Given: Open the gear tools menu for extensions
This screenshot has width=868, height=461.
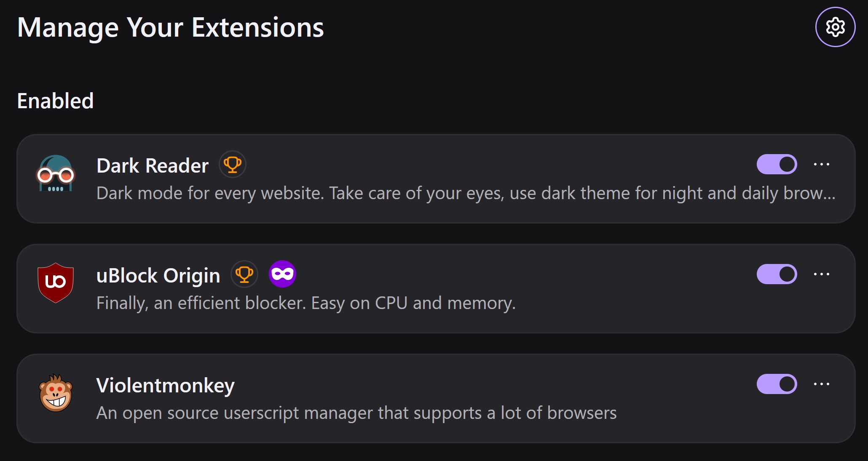Looking at the screenshot, I should [x=835, y=27].
